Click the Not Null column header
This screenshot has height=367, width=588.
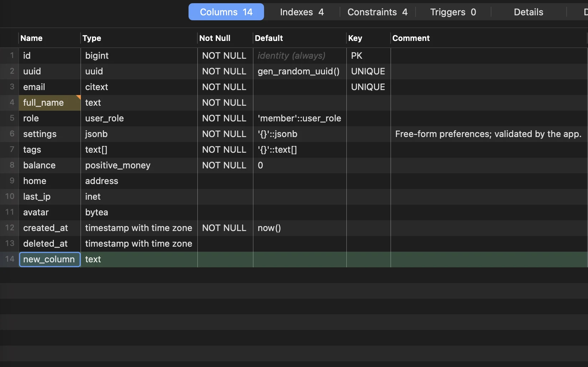point(225,38)
